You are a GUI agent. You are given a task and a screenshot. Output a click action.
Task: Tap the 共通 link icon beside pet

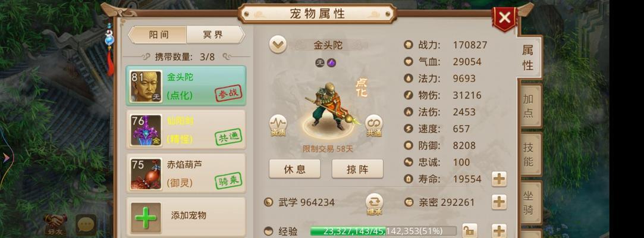tap(374, 126)
